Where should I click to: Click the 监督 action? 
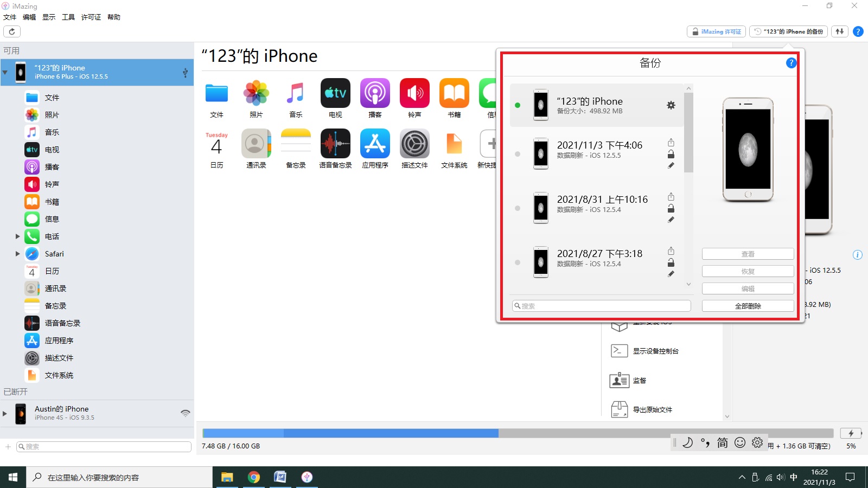628,380
